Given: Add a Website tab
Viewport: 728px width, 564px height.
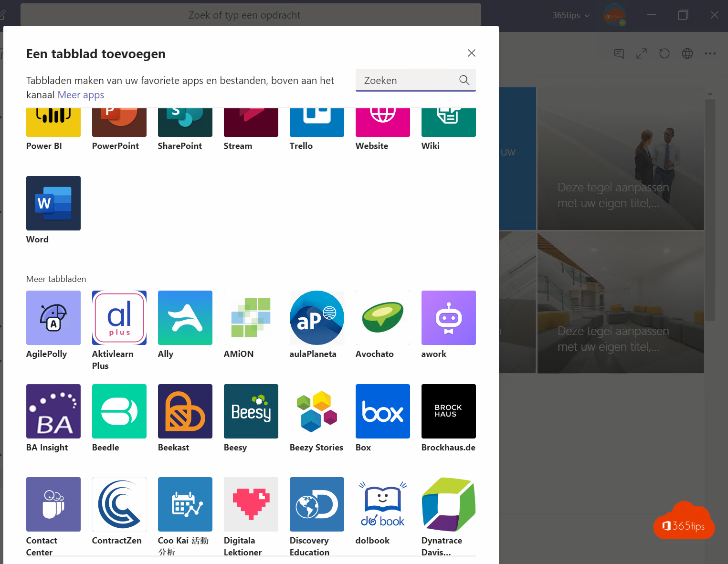Looking at the screenshot, I should coord(383,123).
